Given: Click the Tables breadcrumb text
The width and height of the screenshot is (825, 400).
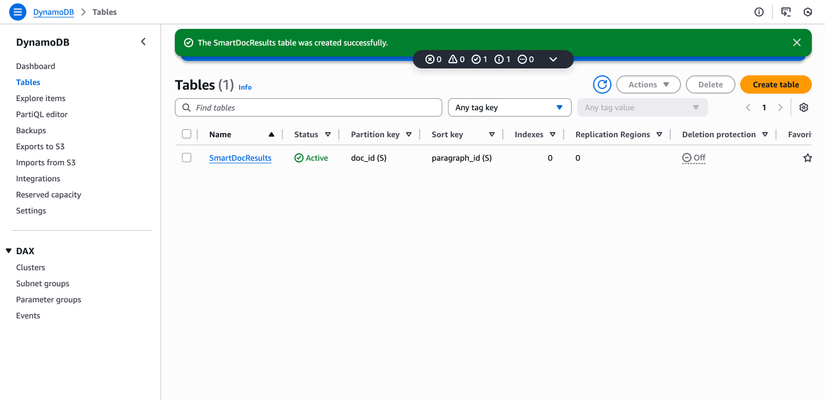Looking at the screenshot, I should point(105,12).
